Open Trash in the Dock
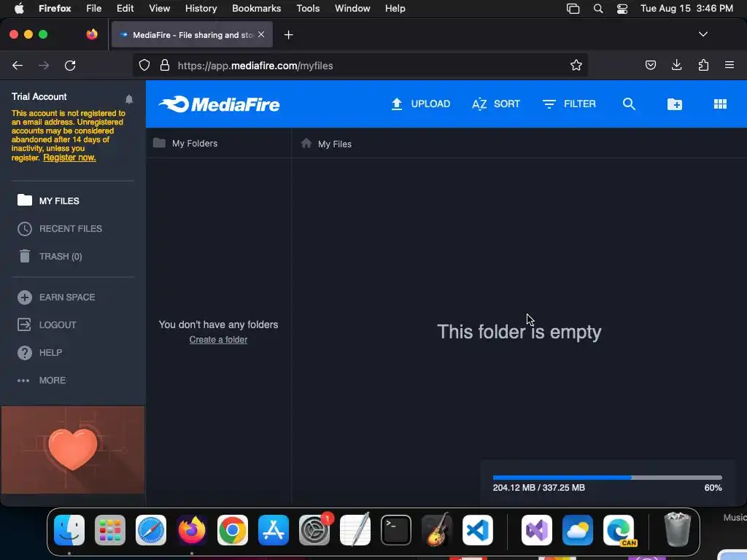 (x=677, y=529)
